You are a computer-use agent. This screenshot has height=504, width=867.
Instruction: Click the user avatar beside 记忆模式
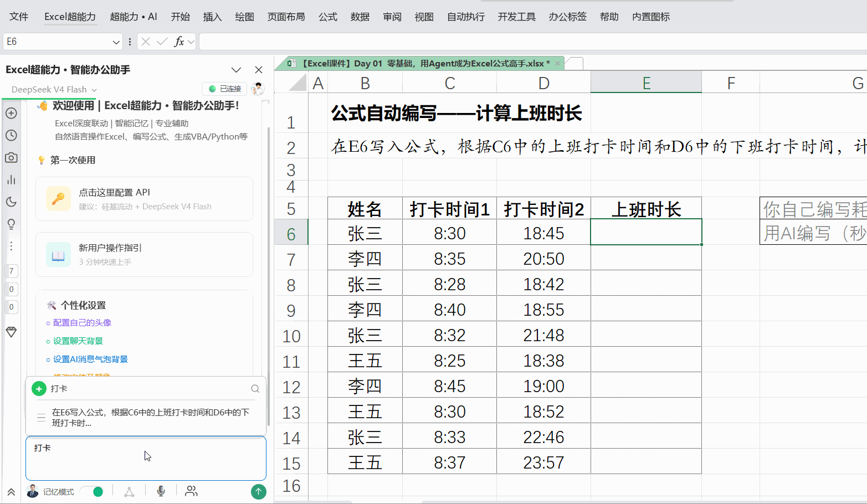(x=33, y=491)
